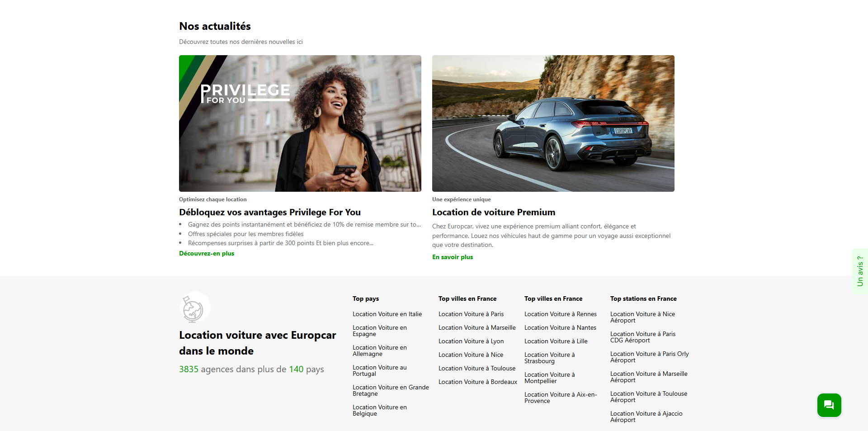Open the Privilege For You image
This screenshot has width=868, height=431.
coord(300,123)
